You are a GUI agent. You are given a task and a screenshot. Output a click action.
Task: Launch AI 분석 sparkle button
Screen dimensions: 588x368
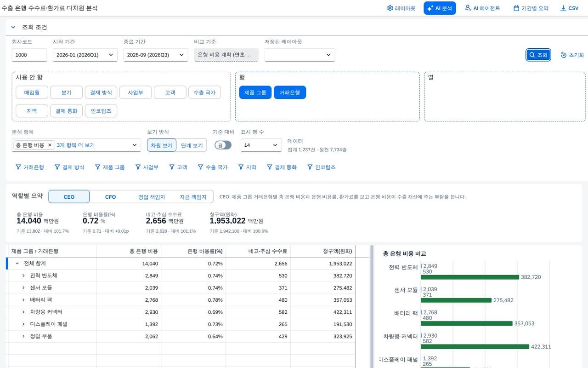(x=440, y=8)
